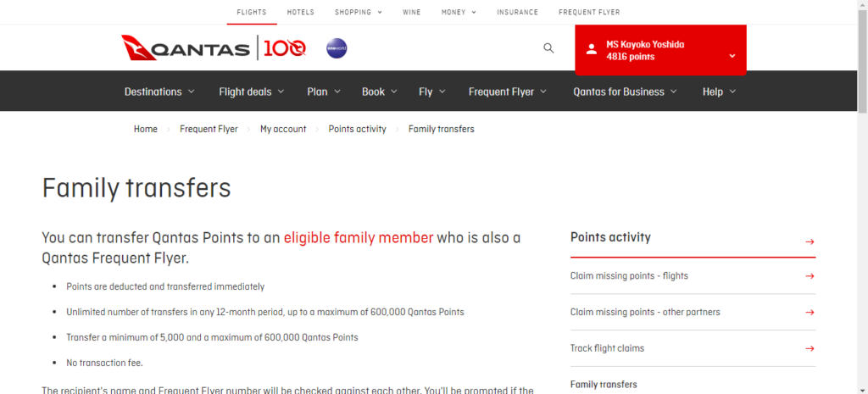Click the user profile icon in red panel

[x=592, y=50]
